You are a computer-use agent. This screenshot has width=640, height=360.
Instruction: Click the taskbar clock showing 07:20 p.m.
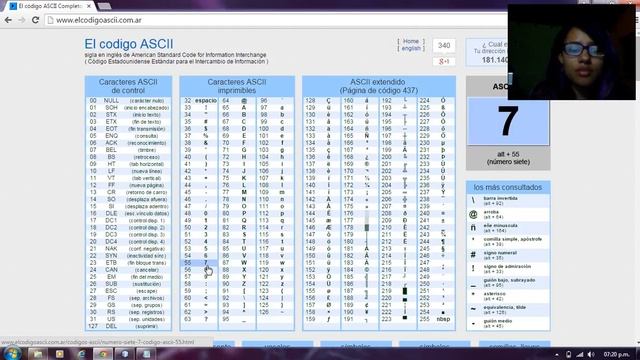616,354
